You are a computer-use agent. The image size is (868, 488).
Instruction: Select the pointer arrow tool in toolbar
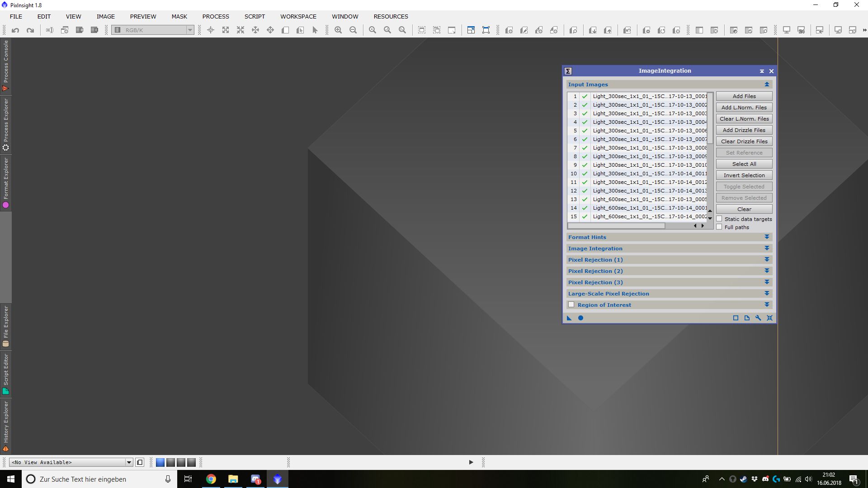click(315, 30)
